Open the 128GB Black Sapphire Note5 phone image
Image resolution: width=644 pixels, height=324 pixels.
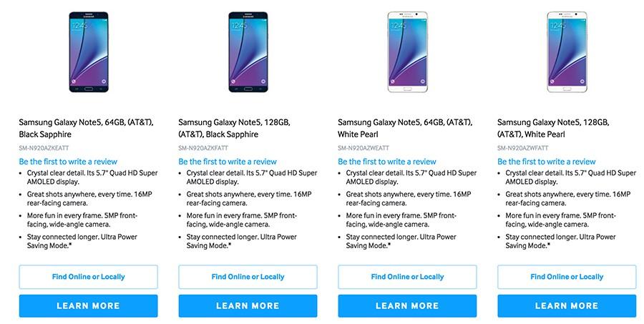248,51
